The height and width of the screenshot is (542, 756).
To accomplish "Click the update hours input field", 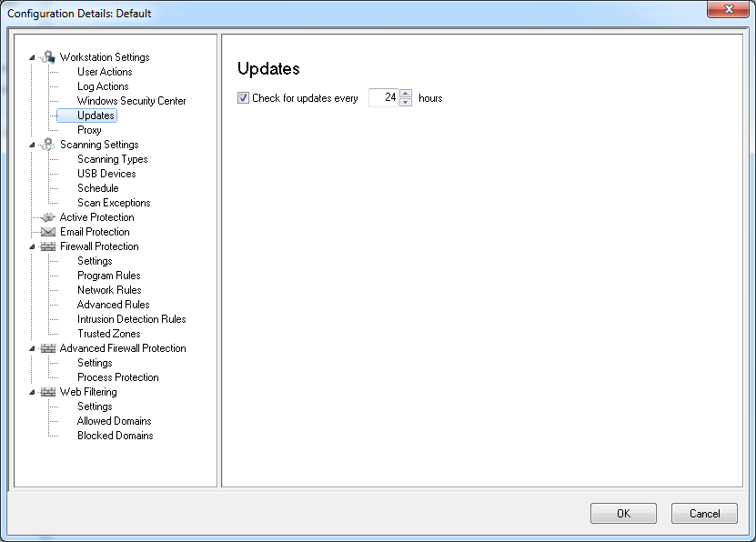I will pyautogui.click(x=384, y=98).
